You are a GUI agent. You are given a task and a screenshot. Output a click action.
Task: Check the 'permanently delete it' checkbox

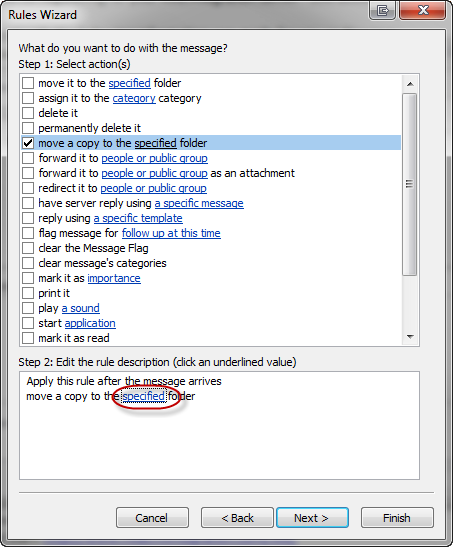28,128
